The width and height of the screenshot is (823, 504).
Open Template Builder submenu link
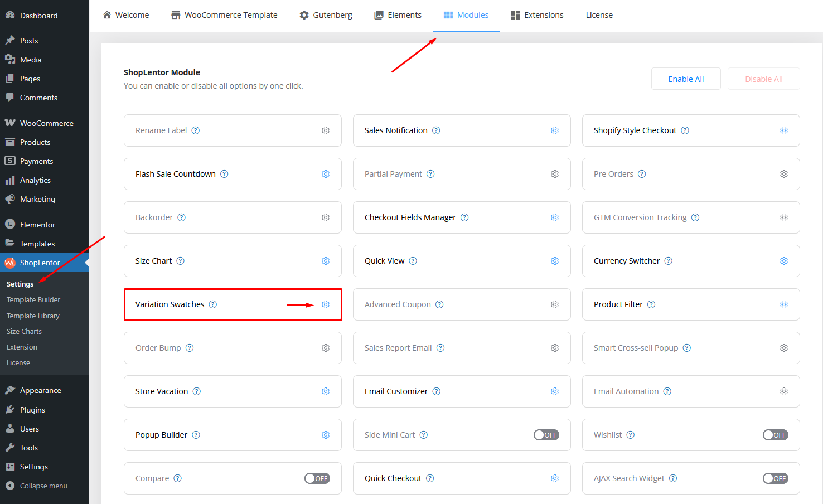pyautogui.click(x=33, y=299)
